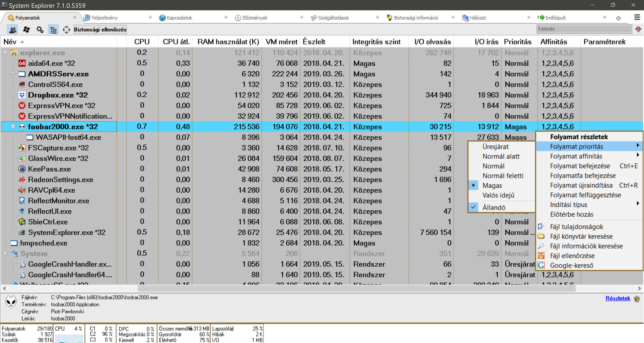Open the Részletek link
Screen dimensions: 644x343
[x=618, y=298]
